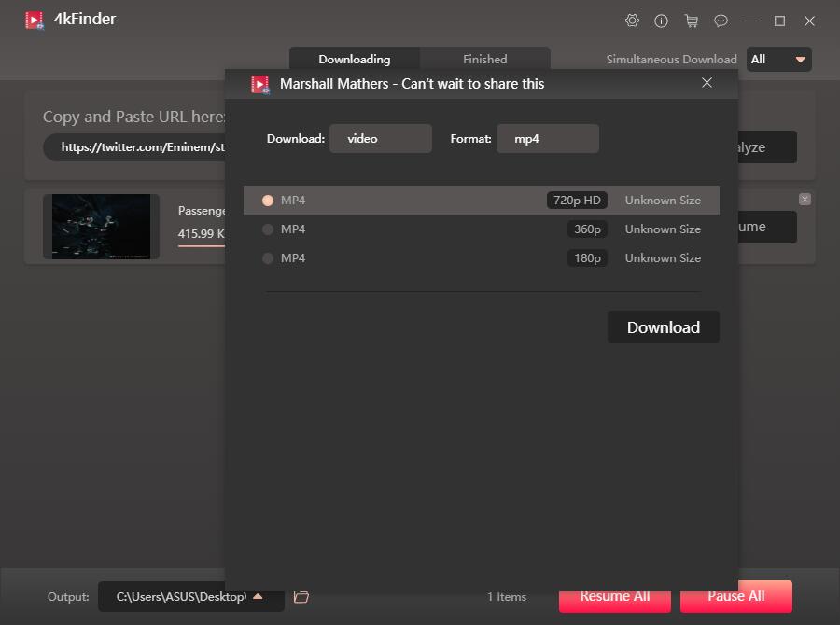Switch to the Finished tab

485,58
